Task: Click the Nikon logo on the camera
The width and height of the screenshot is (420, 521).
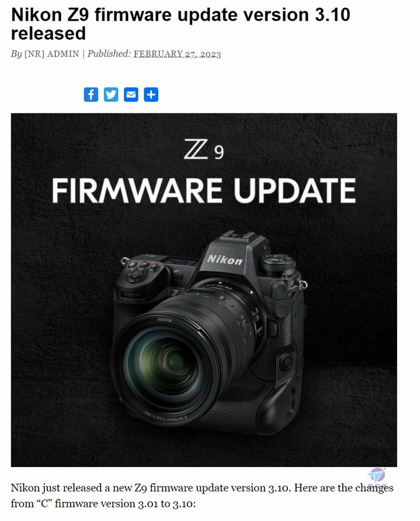Action: [x=225, y=259]
